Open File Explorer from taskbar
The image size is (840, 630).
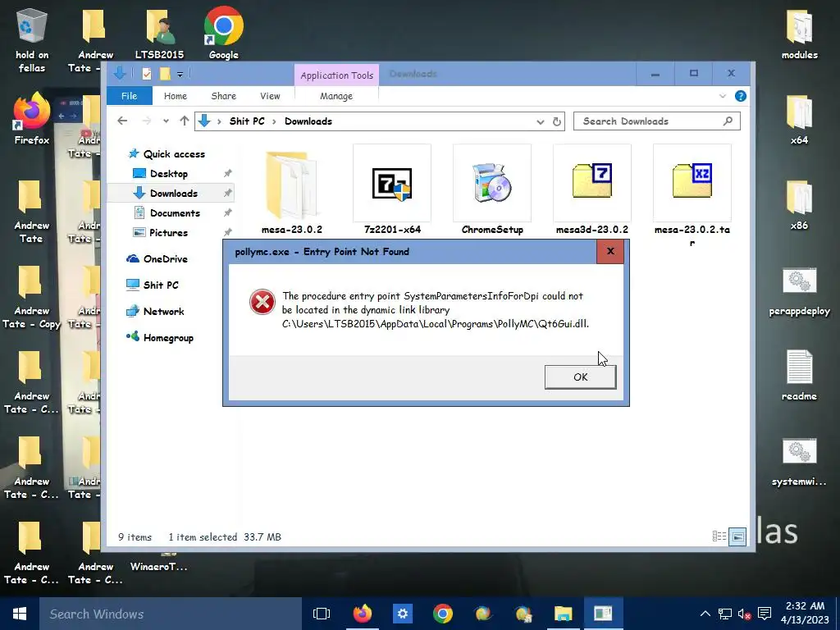[563, 614]
